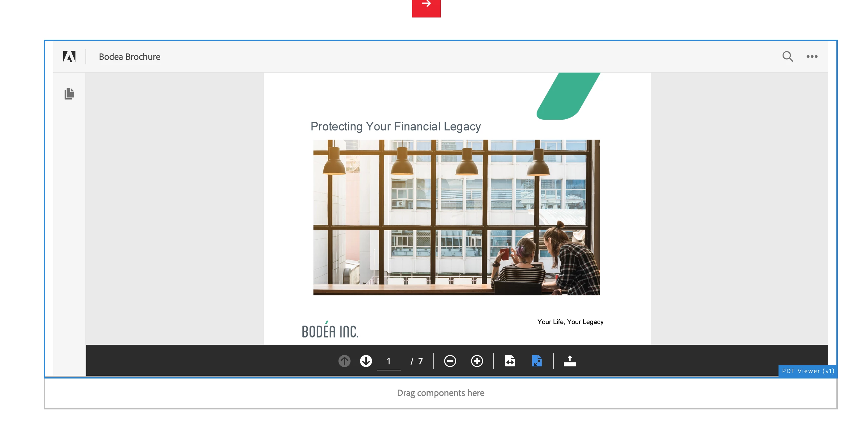
Task: Zoom in using the plus circle icon
Action: [476, 361]
